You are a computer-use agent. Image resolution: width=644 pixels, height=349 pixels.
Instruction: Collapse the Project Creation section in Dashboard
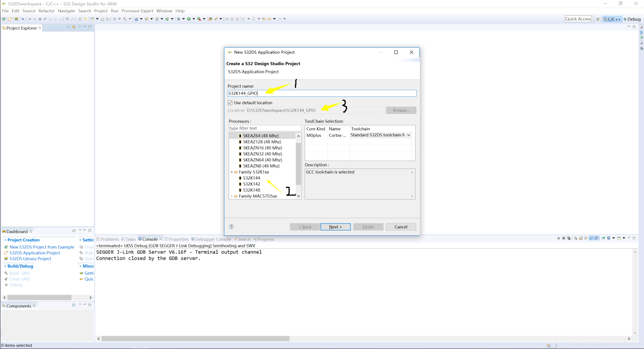(5, 240)
